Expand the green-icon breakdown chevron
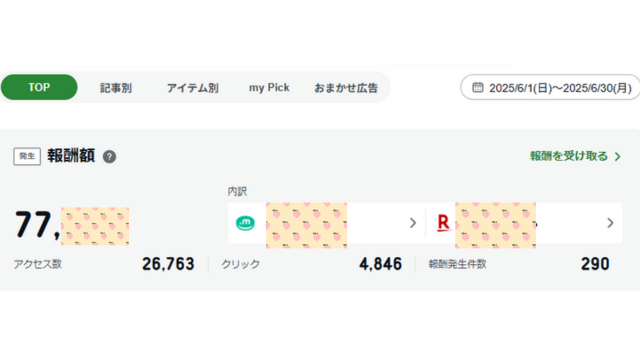640x360 pixels. tap(413, 223)
